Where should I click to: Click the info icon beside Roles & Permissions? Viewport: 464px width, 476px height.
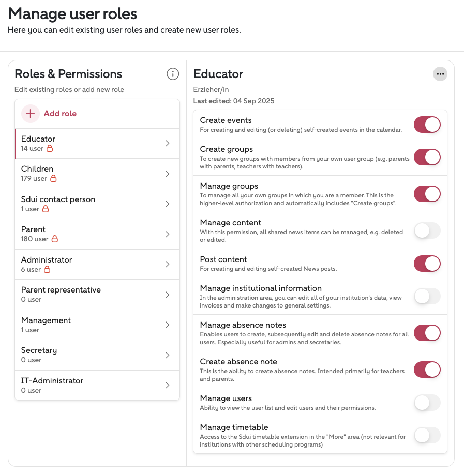(x=173, y=74)
